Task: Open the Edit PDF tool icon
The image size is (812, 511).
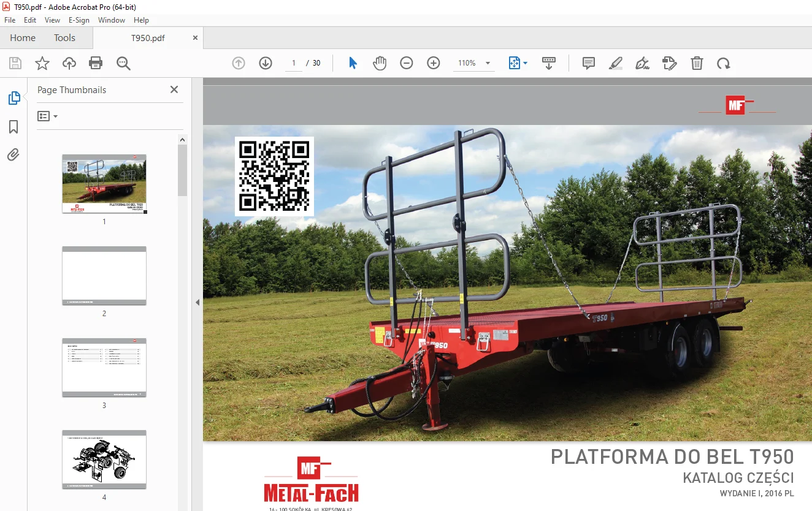Action: (x=670, y=63)
